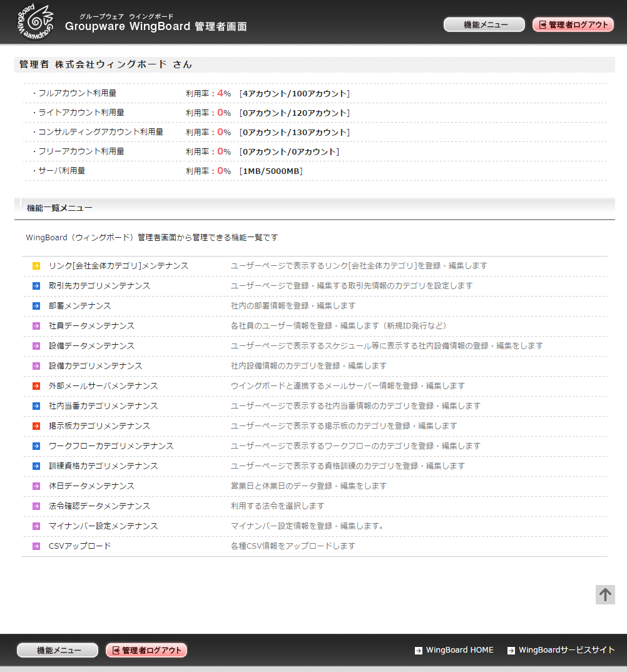The width and height of the screenshot is (627, 672).
Task: Click the ライトアカウント利用量 label
Action: coord(81,113)
